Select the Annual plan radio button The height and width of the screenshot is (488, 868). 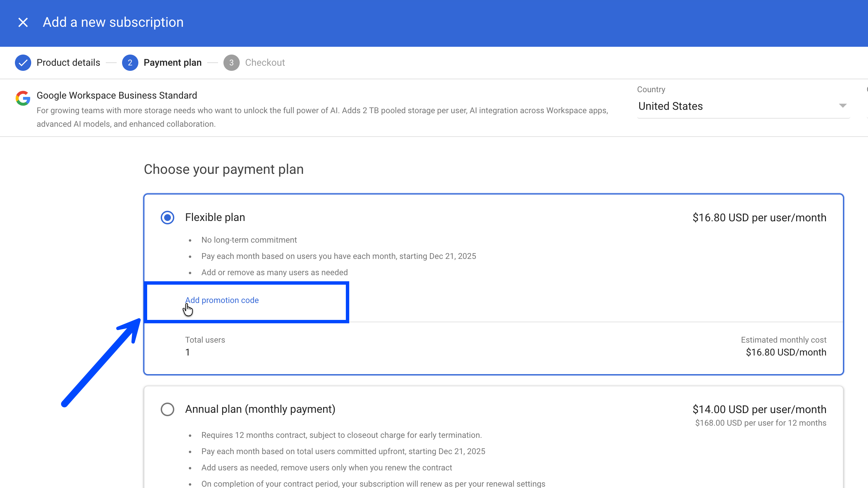(167, 409)
